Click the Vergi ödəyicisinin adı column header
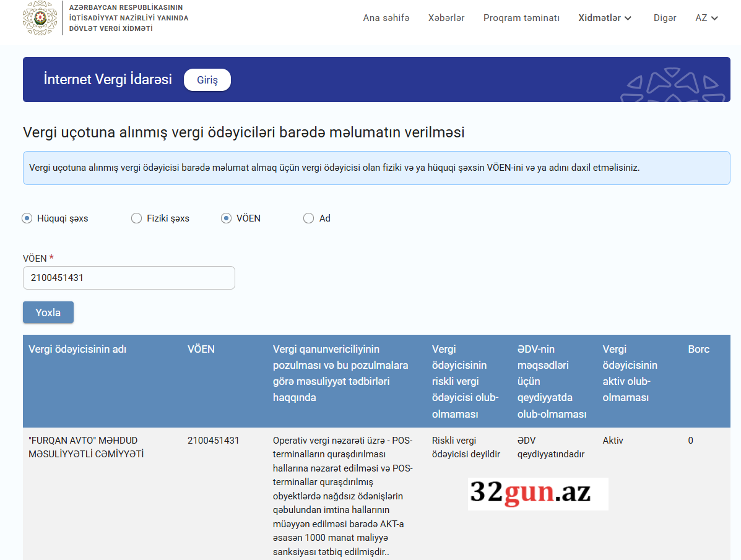 (77, 349)
